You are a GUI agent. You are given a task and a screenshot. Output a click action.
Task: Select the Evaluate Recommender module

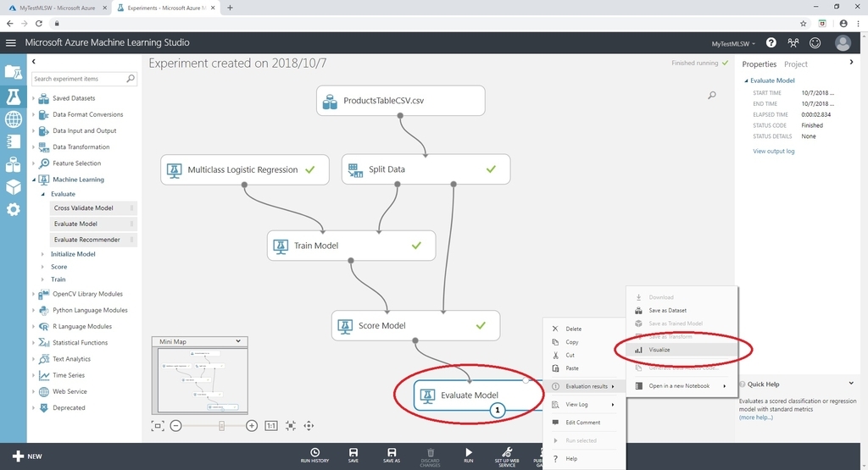click(x=93, y=240)
